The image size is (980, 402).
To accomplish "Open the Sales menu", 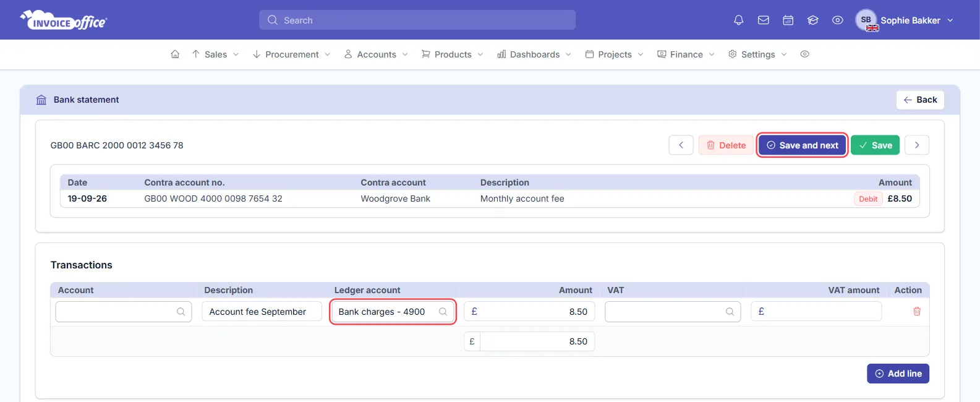I will pos(215,54).
